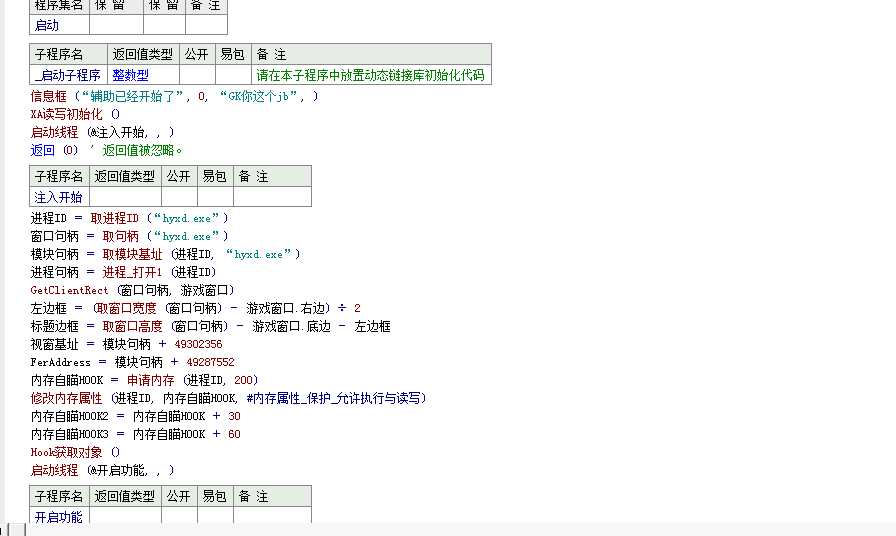Screen dimensions: 896x536
Task: Click the 模块句柄 = 取模块基址 line
Action: coord(165,254)
